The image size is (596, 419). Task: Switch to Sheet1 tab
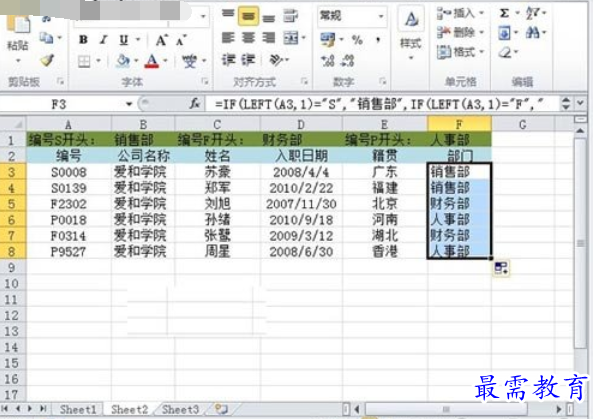click(x=78, y=409)
